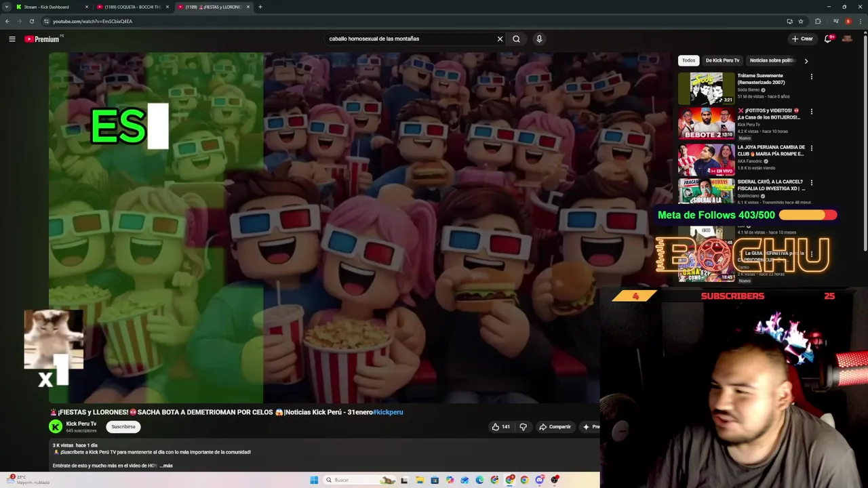Open YouTube notifications bell
This screenshot has height=488, width=868.
pos(828,39)
